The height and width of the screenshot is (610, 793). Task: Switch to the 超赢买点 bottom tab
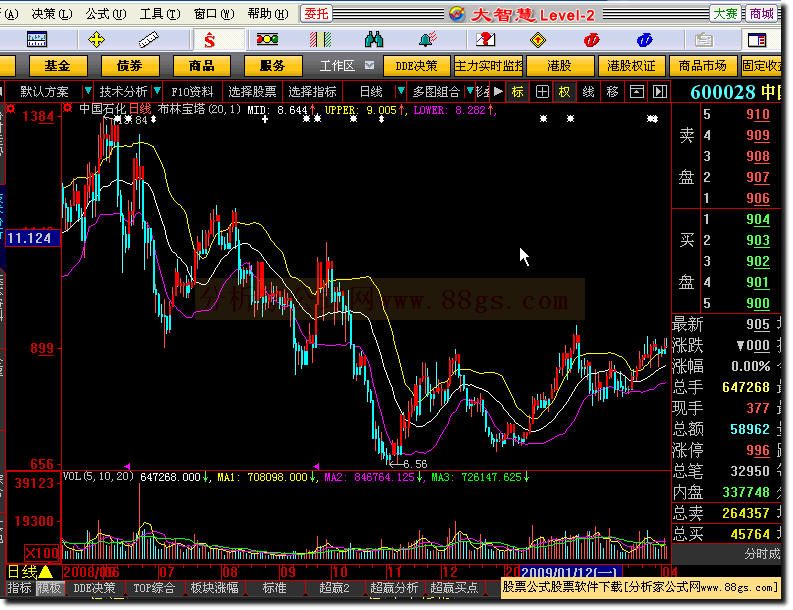point(454,588)
